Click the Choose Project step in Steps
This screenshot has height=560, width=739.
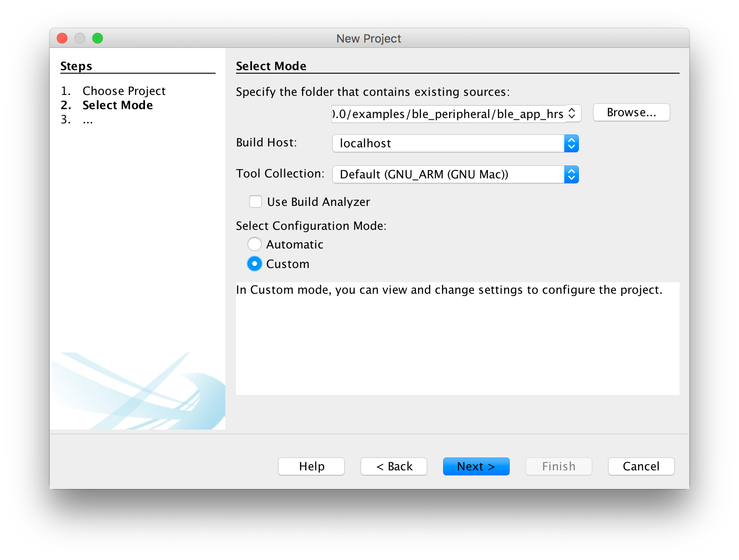[124, 91]
